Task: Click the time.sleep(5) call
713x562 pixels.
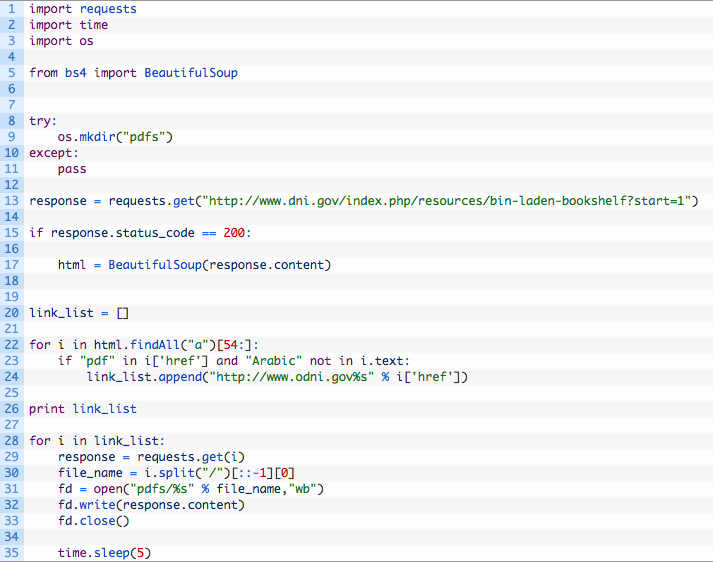Action: click(104, 553)
